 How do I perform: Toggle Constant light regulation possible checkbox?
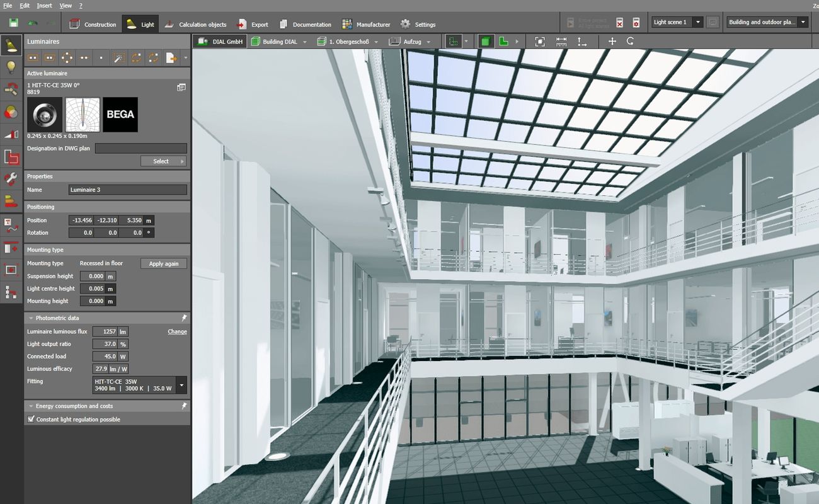[31, 419]
